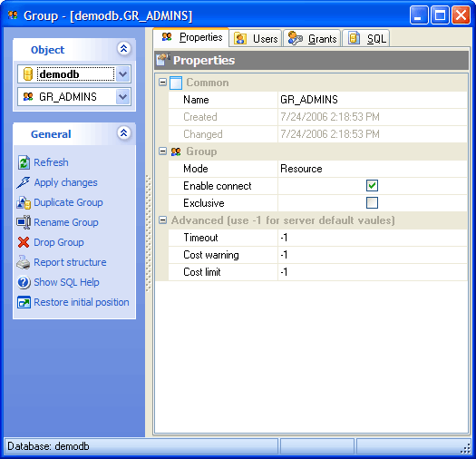Click the Restore initial position link
The height and width of the screenshot is (459, 476).
click(82, 303)
